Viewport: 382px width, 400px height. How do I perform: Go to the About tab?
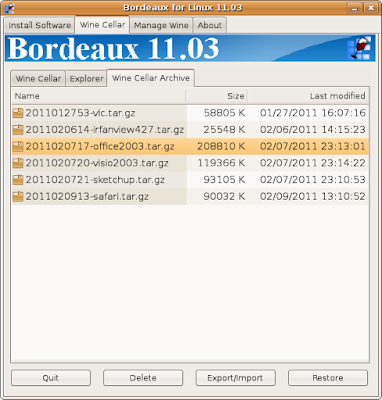click(210, 25)
